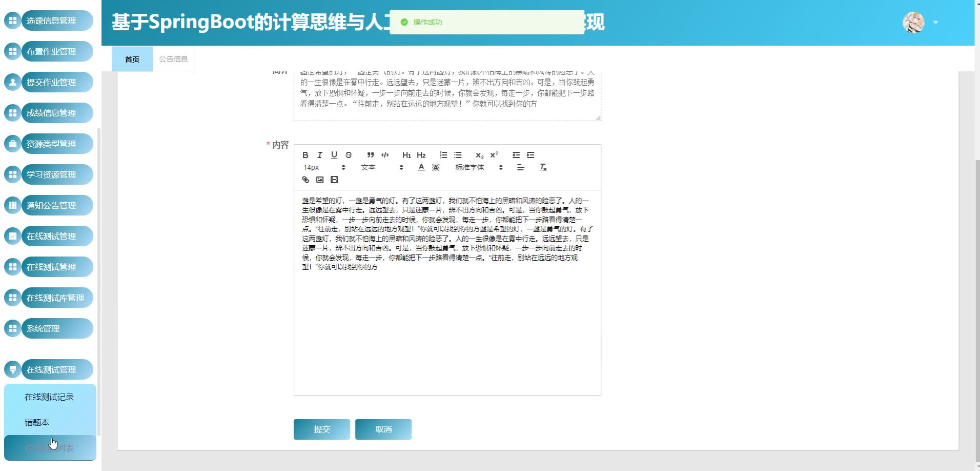
Task: Decrease the text indent
Action: [x=516, y=155]
